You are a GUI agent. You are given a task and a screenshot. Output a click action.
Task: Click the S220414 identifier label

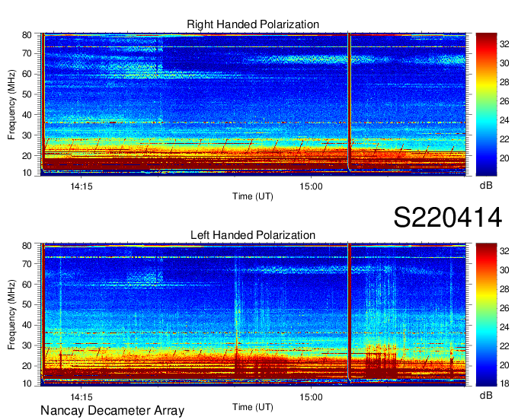448,218
